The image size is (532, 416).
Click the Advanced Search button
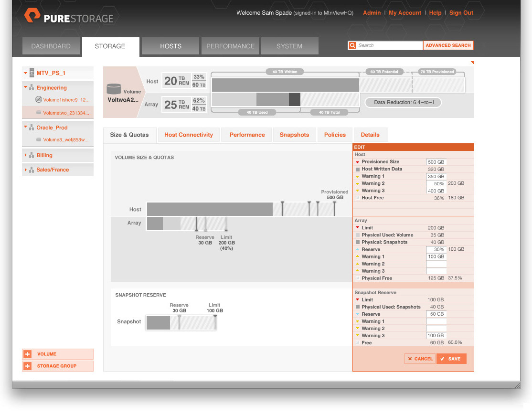[448, 45]
